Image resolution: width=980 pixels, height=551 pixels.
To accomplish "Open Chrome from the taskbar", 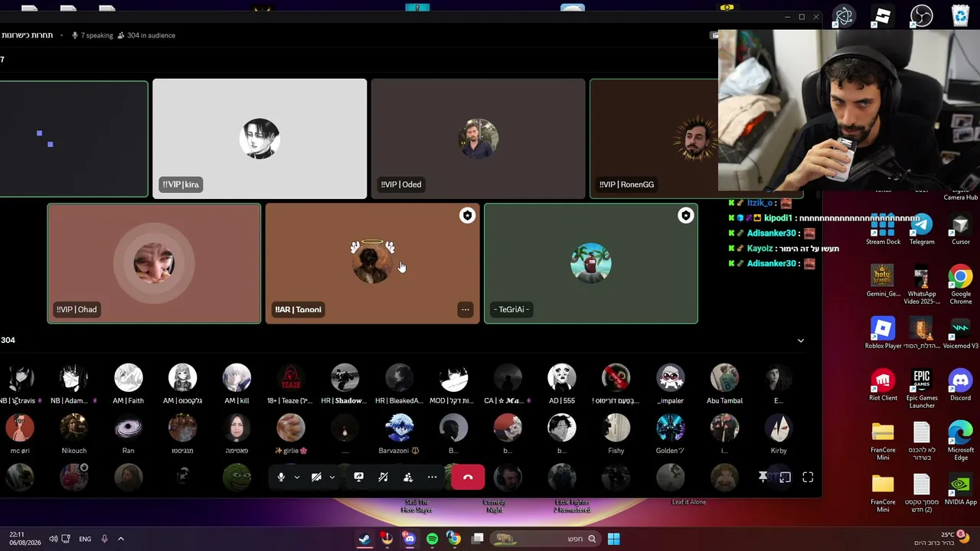I will point(454,539).
